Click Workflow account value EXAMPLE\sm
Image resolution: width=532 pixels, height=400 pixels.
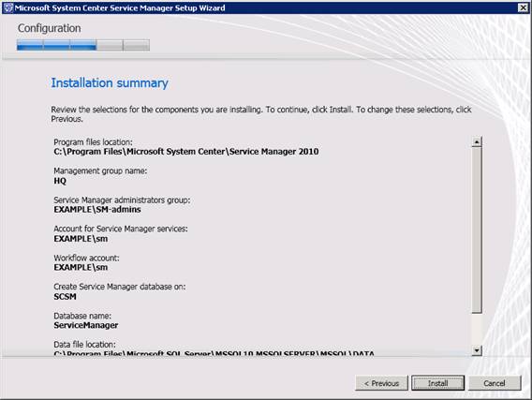pyautogui.click(x=81, y=268)
